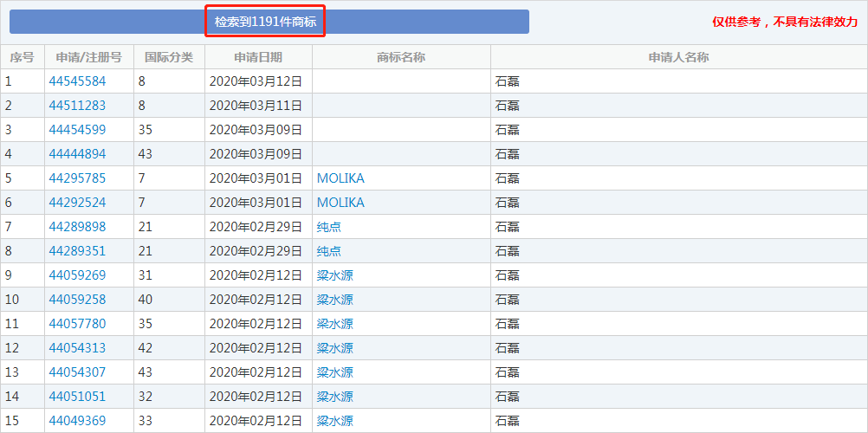868x433 pixels.
Task: Click the red 仅供参考 disclaimer text
Action: click(x=785, y=23)
